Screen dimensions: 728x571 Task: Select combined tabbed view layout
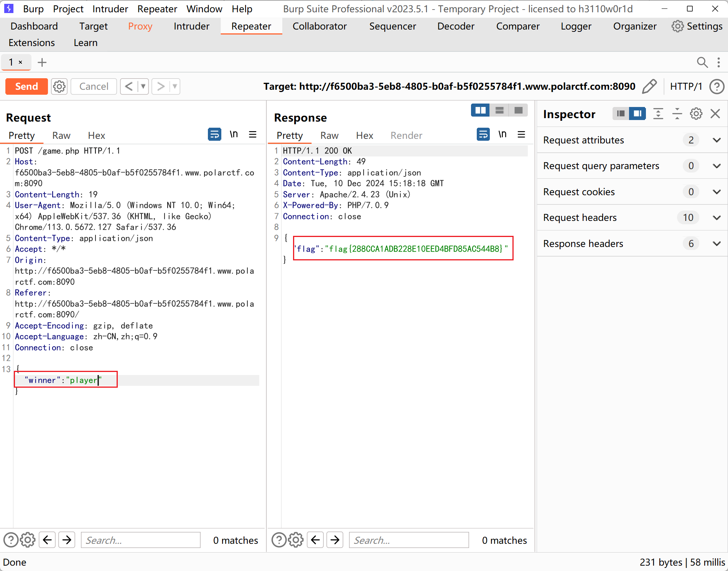tap(518, 110)
